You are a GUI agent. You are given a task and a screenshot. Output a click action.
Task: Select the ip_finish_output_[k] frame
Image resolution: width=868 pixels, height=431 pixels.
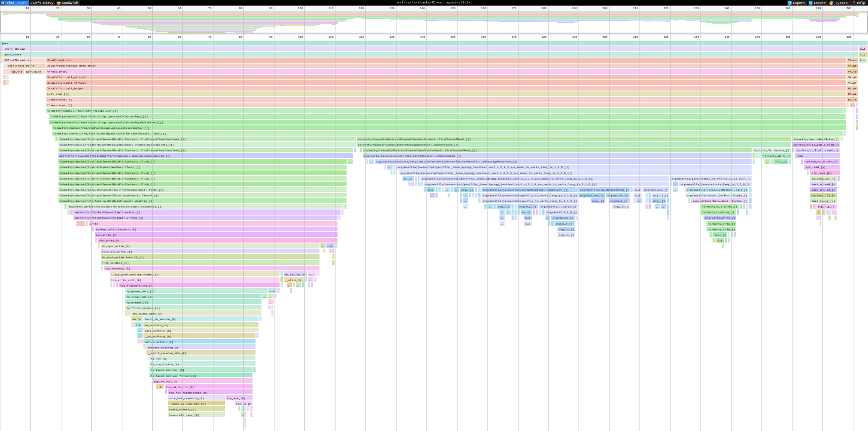point(193,308)
